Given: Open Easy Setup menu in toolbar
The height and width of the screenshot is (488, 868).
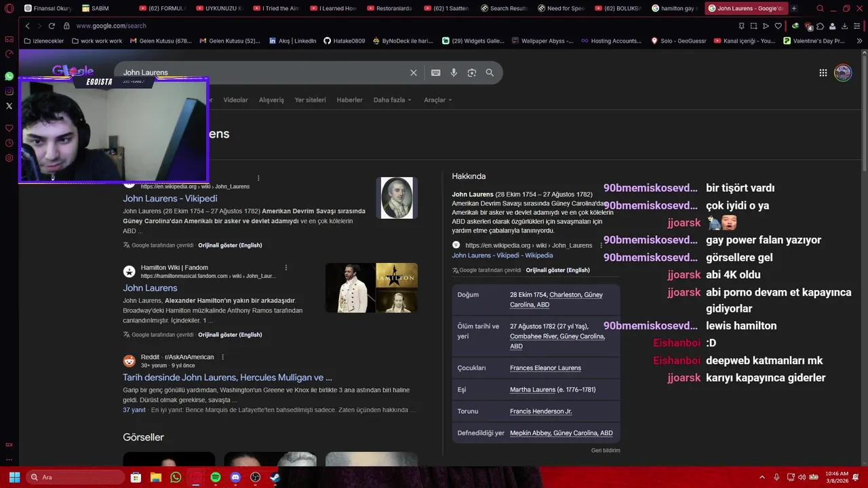Looking at the screenshot, I should (858, 26).
